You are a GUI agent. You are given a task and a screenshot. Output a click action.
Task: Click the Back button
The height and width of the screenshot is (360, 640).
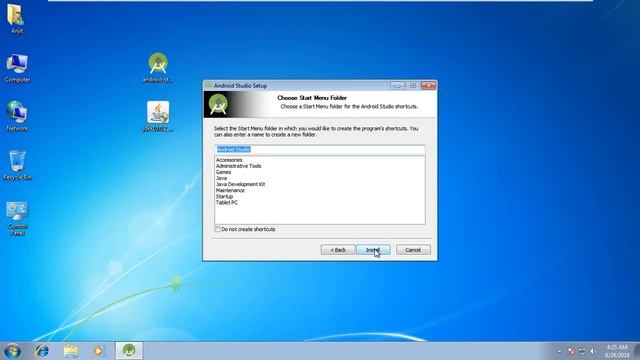click(338, 250)
